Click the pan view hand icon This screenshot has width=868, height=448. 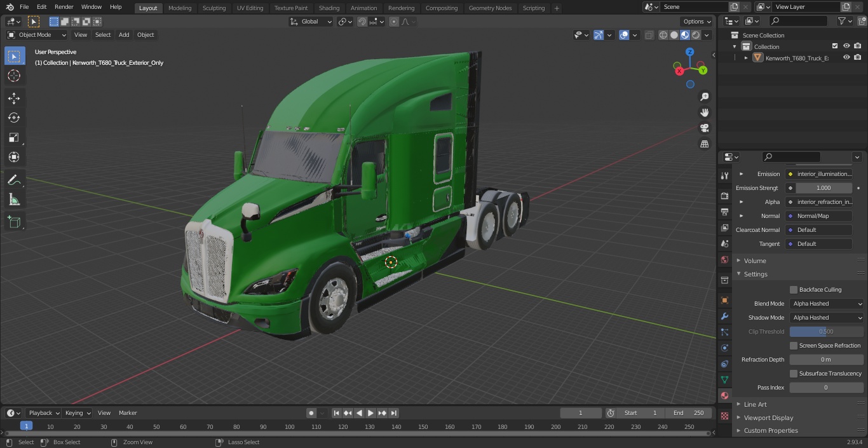coord(704,112)
